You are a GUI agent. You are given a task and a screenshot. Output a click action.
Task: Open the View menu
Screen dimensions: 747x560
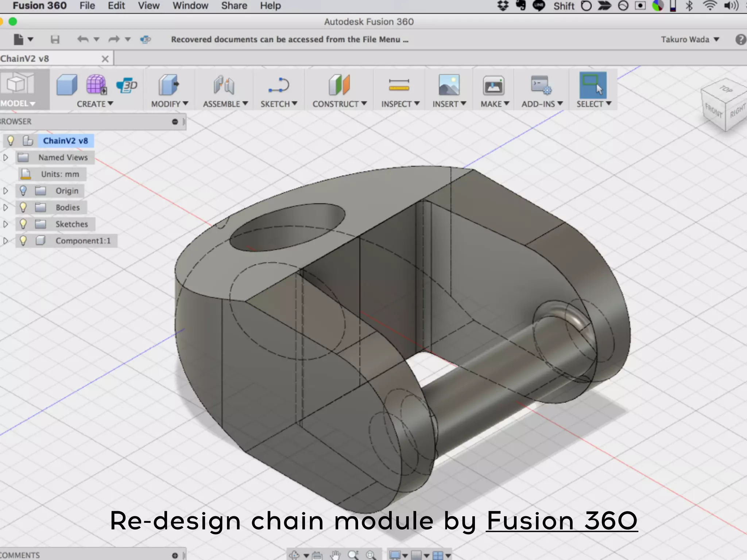(x=148, y=6)
